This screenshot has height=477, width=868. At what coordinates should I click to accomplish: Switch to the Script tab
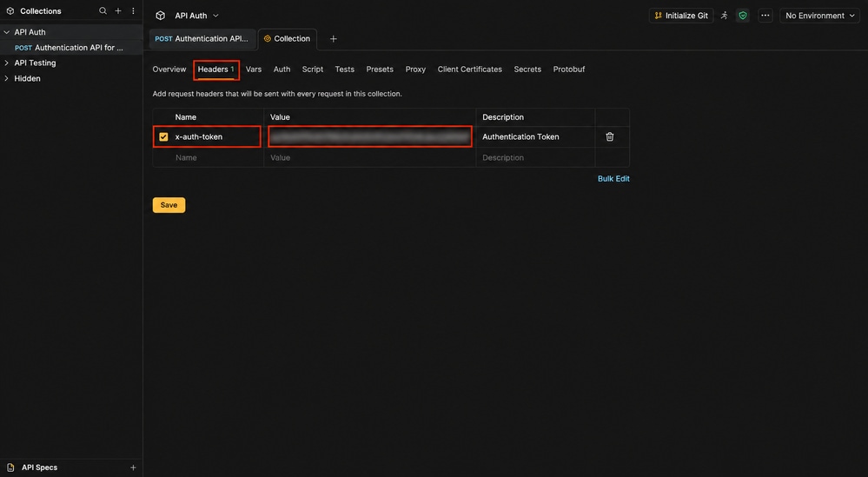click(313, 70)
